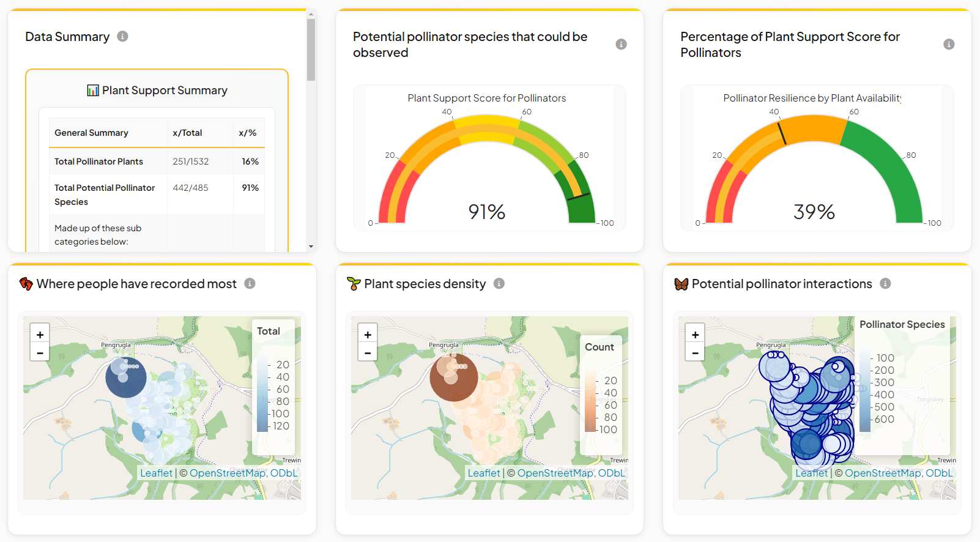
Task: Zoom out on Plant species density map
Action: 368,352
